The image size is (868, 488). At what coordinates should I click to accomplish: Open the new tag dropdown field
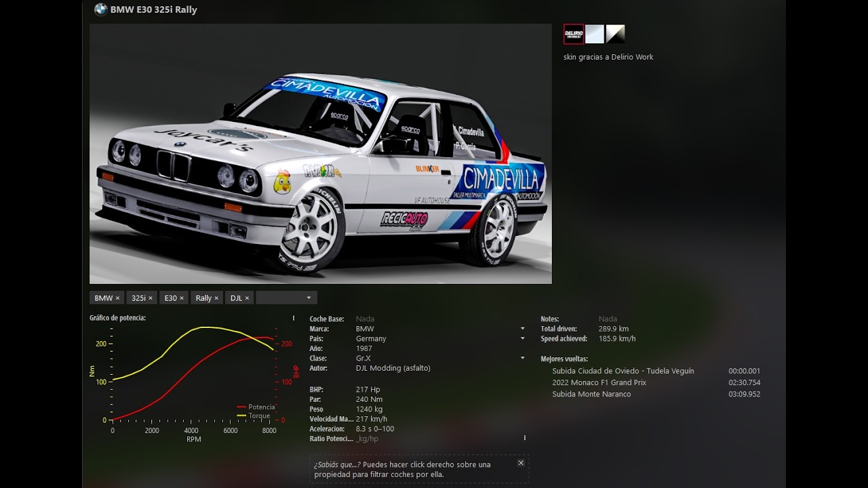click(286, 298)
